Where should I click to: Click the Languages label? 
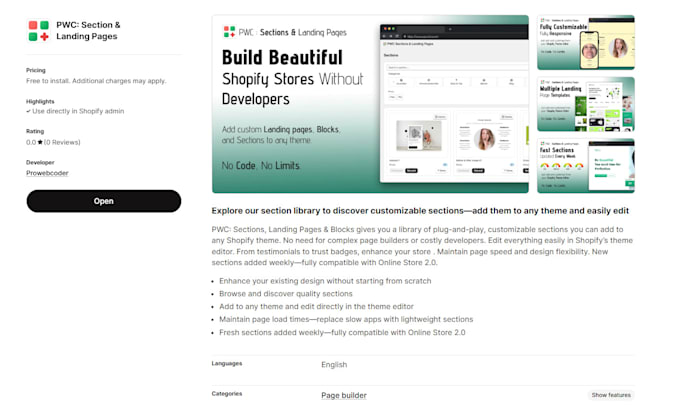coord(227,363)
